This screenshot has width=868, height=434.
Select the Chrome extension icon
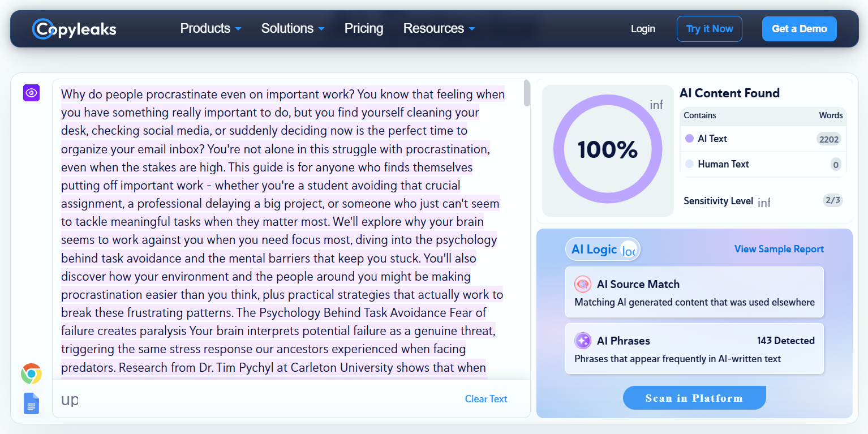pos(31,374)
